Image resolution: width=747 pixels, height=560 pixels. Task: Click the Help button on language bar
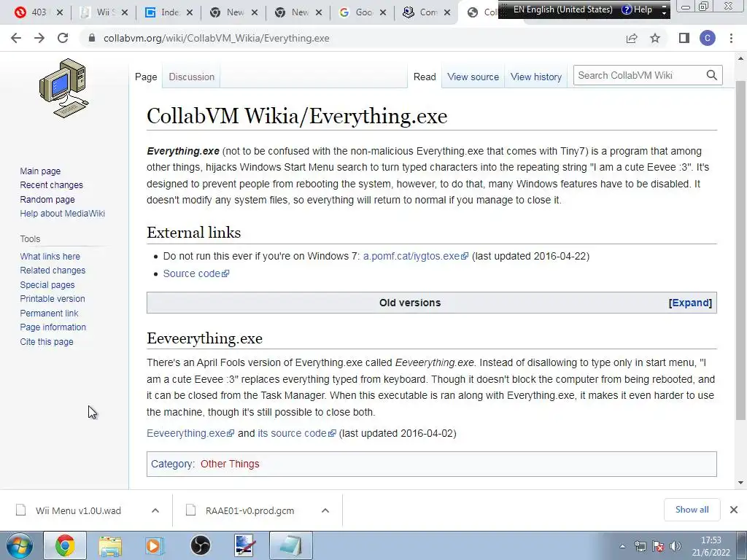[637, 9]
